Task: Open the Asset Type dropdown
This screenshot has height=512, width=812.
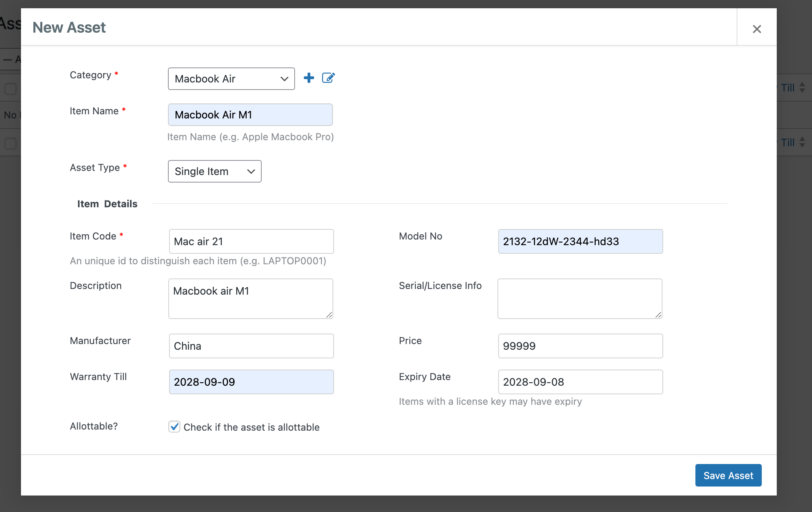Action: pyautogui.click(x=214, y=171)
